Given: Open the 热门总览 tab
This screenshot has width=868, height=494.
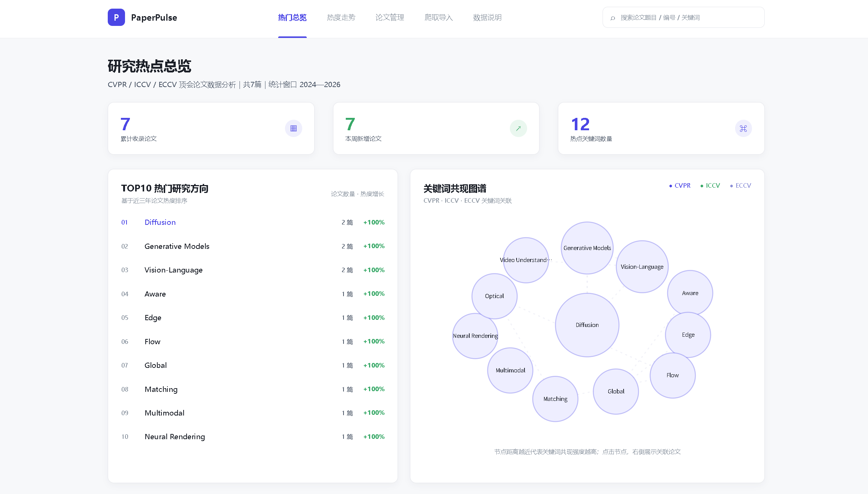Looking at the screenshot, I should click(x=292, y=18).
